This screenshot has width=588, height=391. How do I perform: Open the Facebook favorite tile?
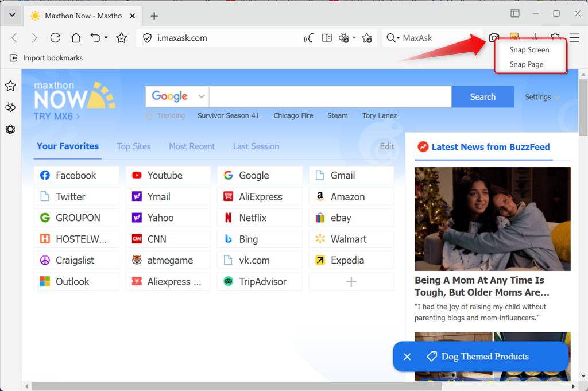[x=76, y=175]
